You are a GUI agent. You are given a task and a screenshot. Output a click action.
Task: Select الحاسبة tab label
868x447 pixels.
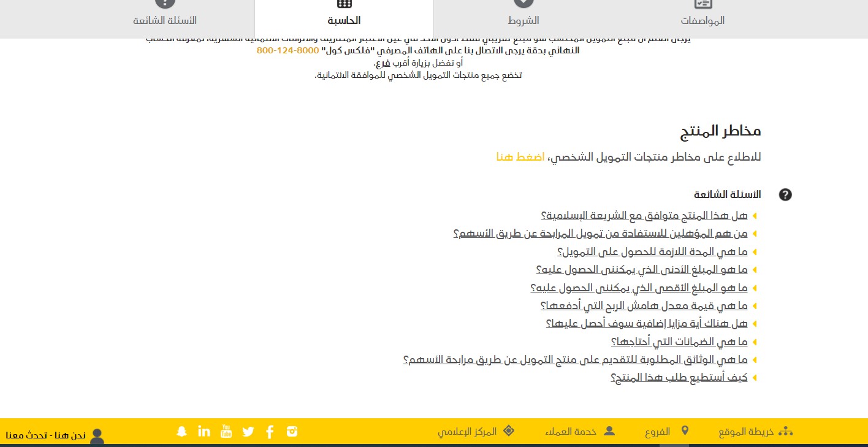tap(344, 20)
